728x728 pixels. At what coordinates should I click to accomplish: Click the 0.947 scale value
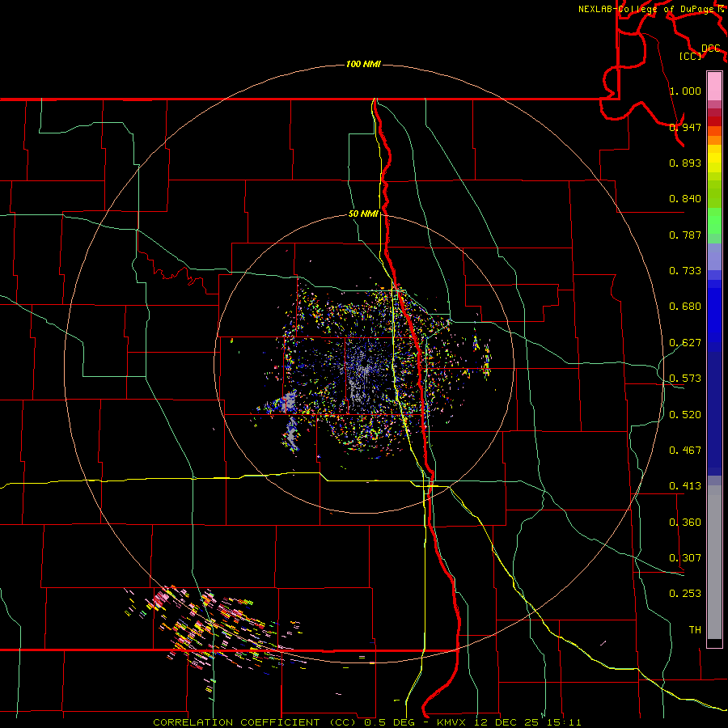[685, 127]
